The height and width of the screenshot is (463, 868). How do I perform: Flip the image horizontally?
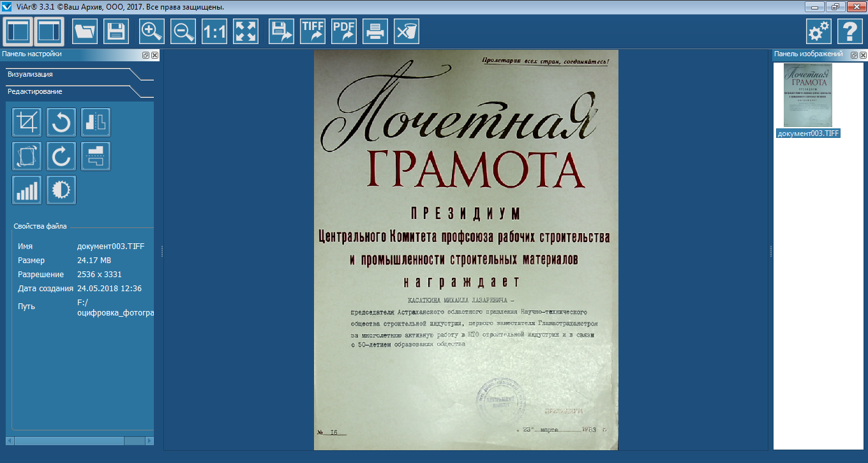[96, 122]
